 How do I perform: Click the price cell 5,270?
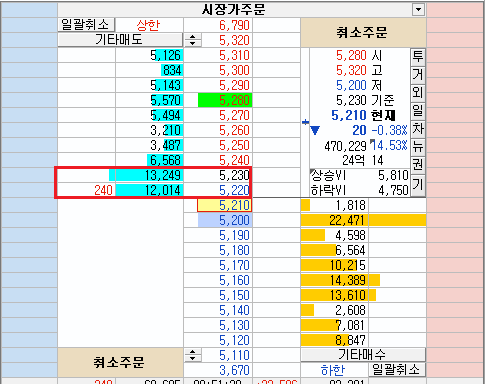coord(218,115)
